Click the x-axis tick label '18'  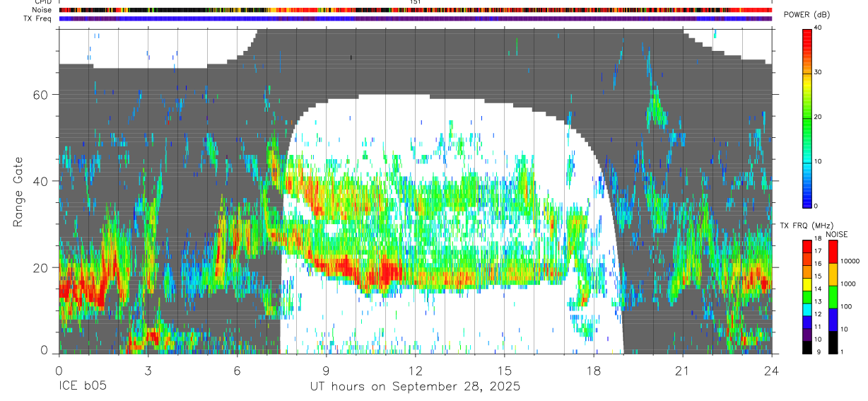click(x=594, y=371)
